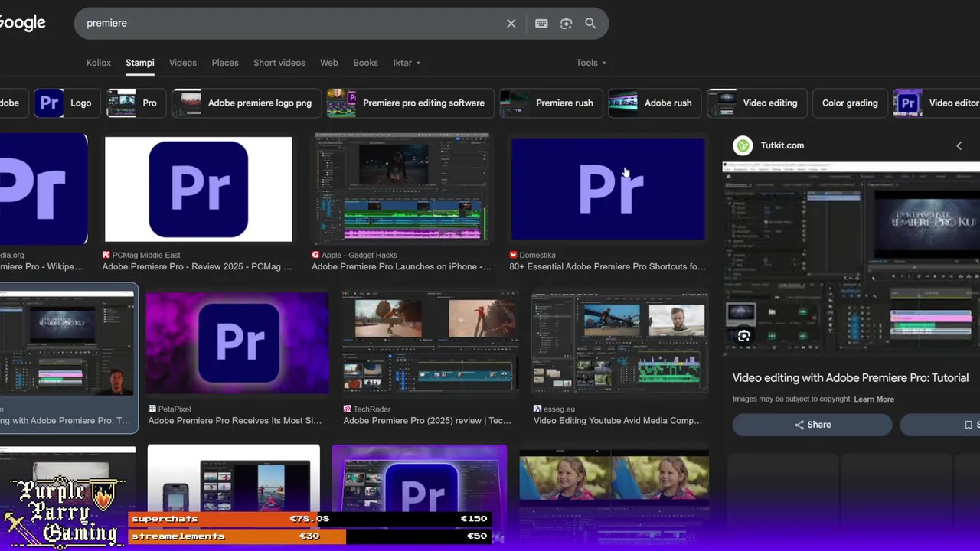Screen dimensions: 980x551
Task: Open the Tutkit.com site favicon
Action: [x=743, y=145]
